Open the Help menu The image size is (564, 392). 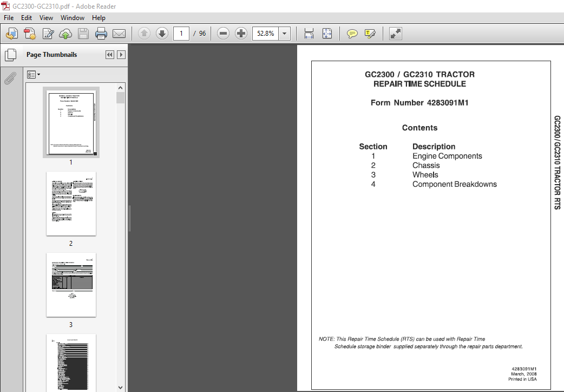point(99,18)
